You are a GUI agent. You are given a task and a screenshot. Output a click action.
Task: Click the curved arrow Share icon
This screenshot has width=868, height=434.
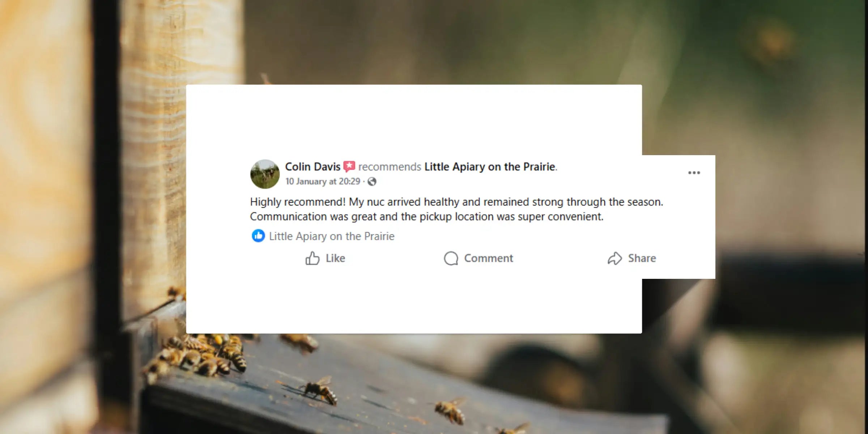(x=615, y=258)
